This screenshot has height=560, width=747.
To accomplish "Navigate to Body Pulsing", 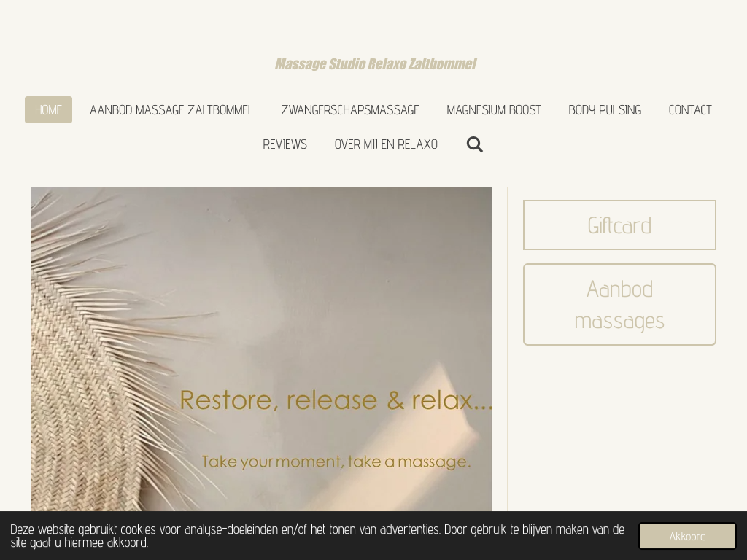I will pyautogui.click(x=605, y=110).
